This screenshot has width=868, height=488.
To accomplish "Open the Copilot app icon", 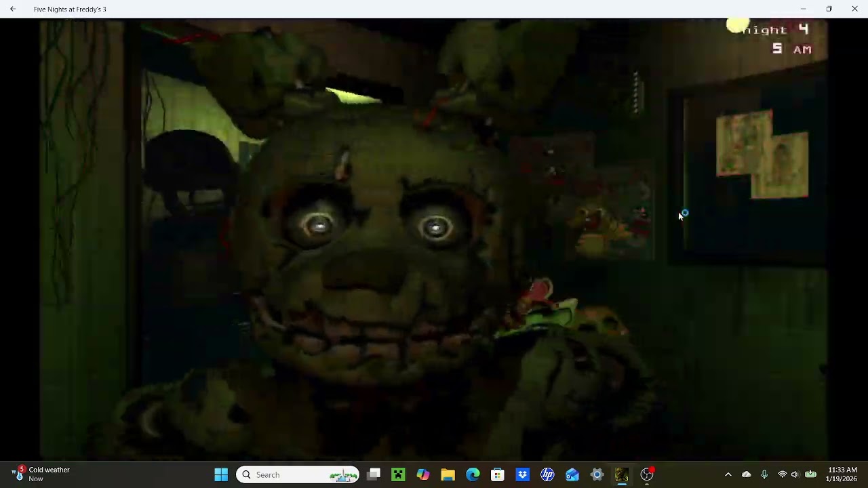I will [x=423, y=474].
